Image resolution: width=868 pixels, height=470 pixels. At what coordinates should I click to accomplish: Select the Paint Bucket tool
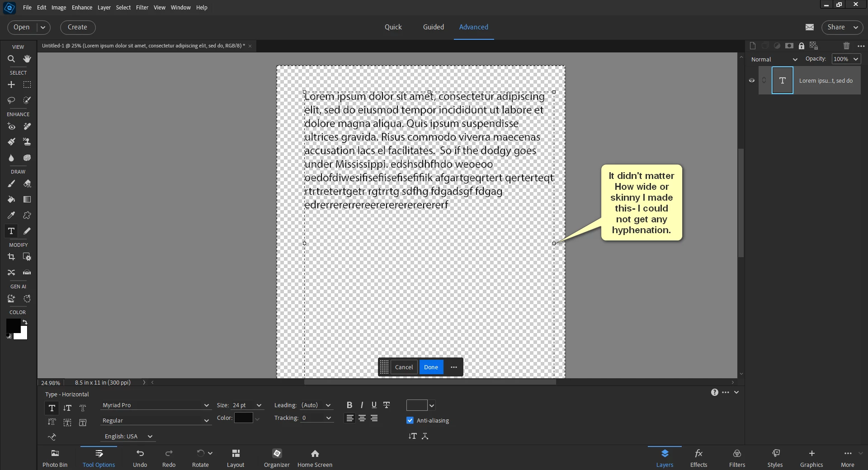(x=11, y=199)
